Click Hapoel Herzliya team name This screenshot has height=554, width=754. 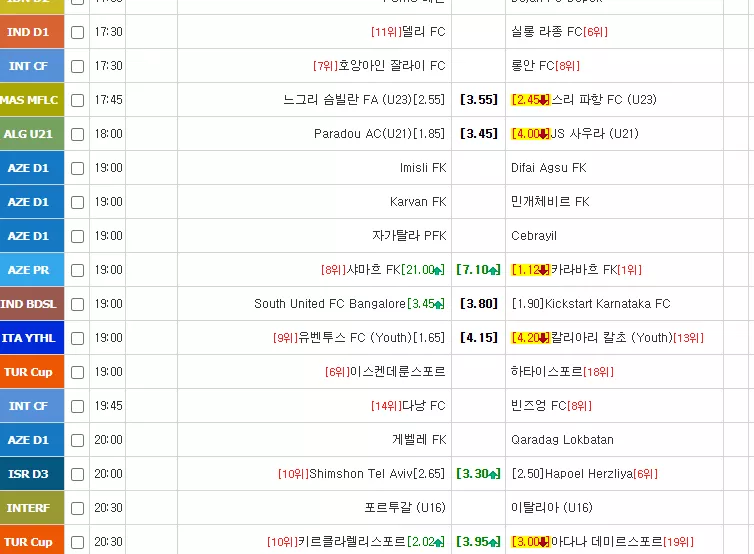589,474
